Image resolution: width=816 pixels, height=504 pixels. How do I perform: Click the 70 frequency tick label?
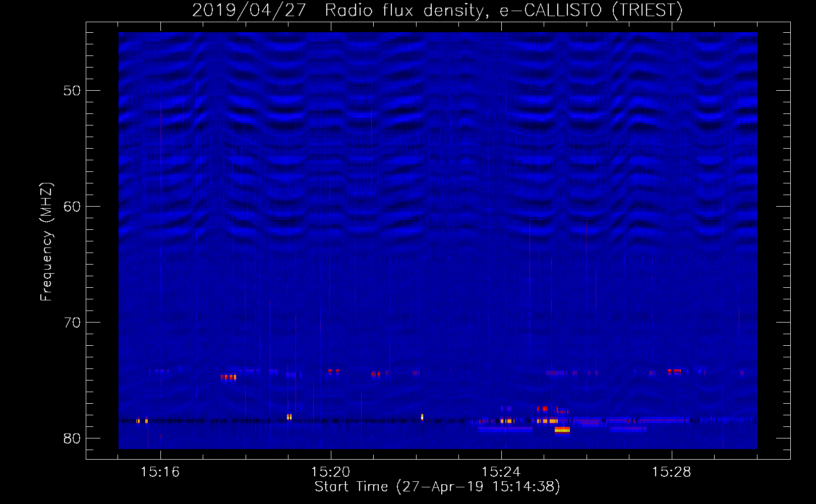pyautogui.click(x=72, y=323)
